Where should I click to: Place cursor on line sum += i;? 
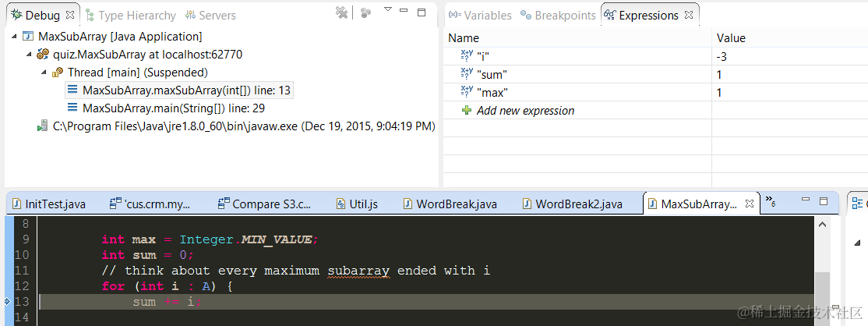click(x=168, y=302)
